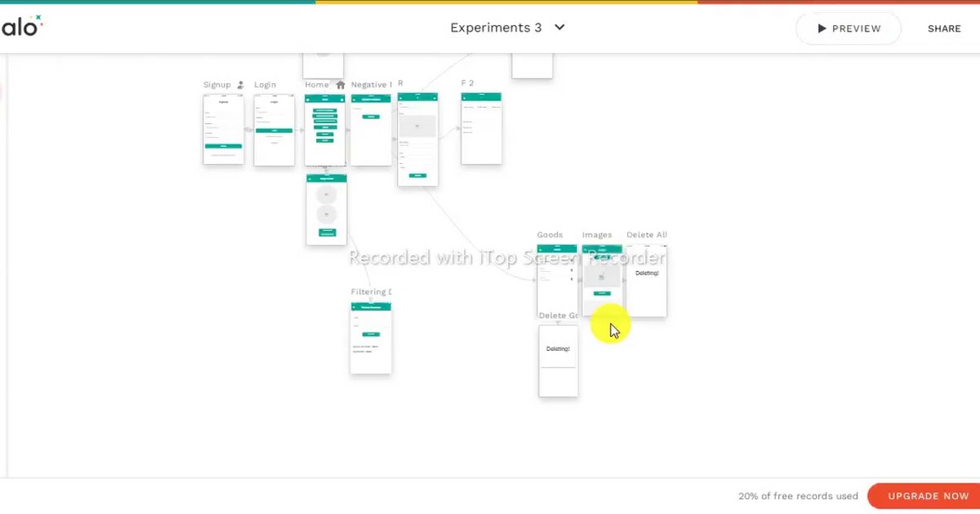Select the Delete All screen thumbnail
The width and height of the screenshot is (980, 514).
coord(647,281)
